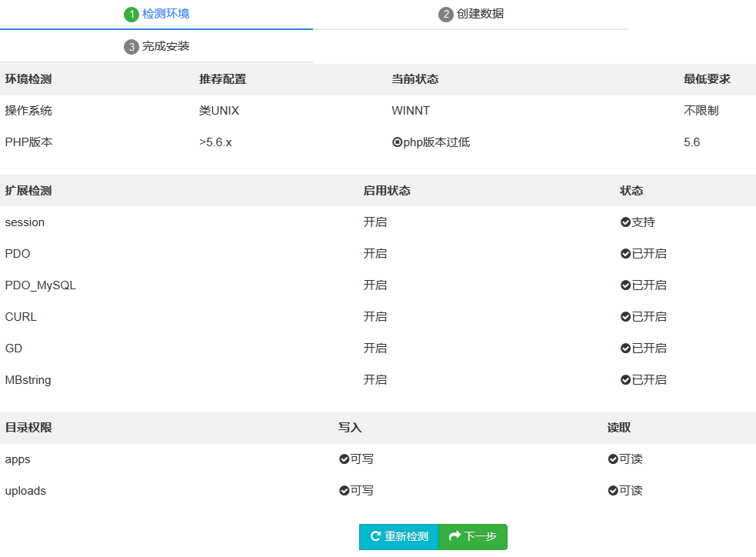
Task: Go to the 完成安装 step tab
Action: tap(157, 46)
